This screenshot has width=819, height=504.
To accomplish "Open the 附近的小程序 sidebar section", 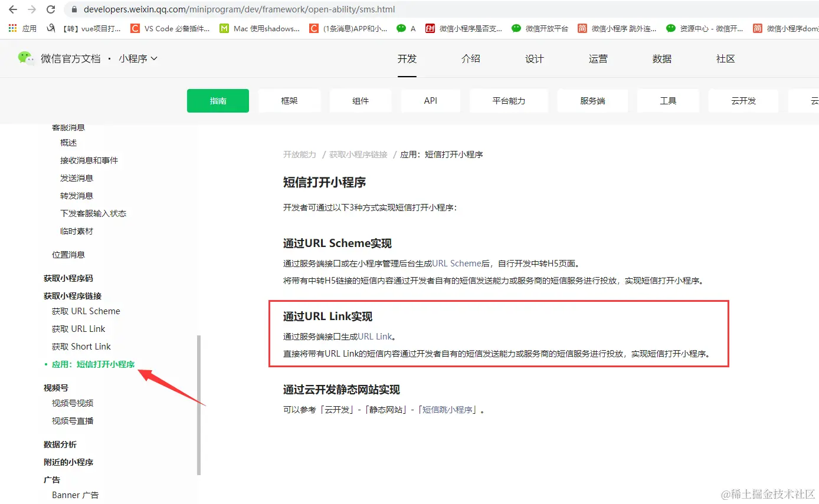I will click(x=68, y=462).
